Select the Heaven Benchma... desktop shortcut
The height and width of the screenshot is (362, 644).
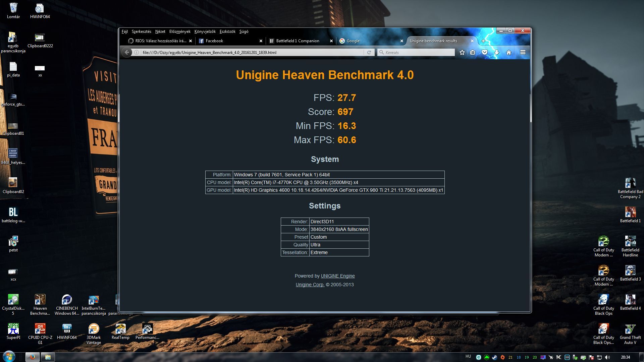[x=40, y=304]
